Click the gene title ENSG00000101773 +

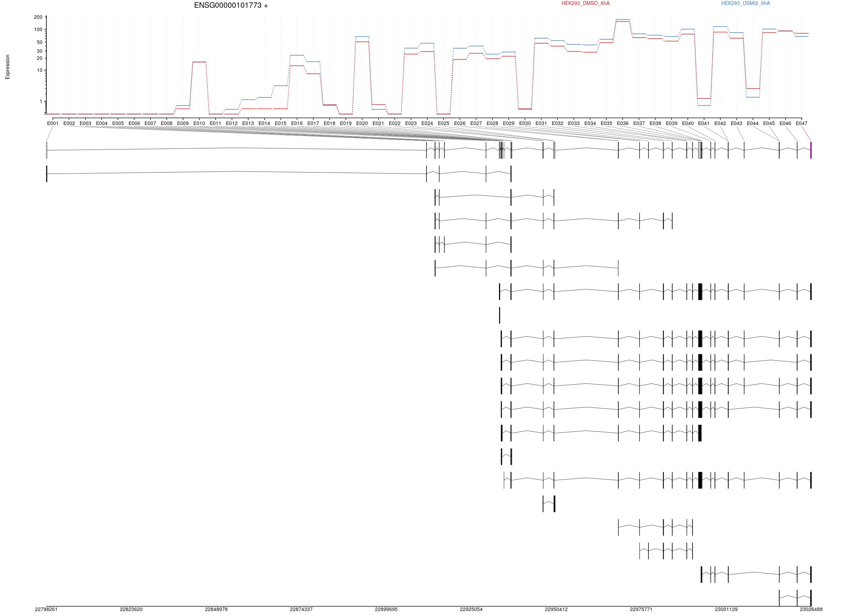click(x=231, y=6)
